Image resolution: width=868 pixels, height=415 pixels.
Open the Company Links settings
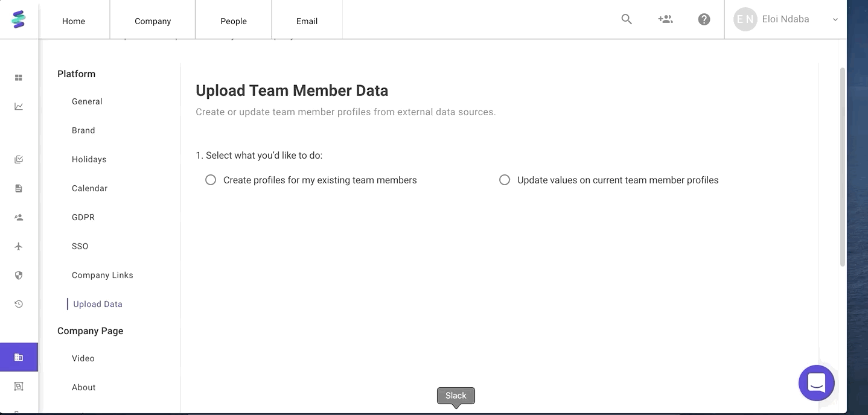tap(103, 275)
